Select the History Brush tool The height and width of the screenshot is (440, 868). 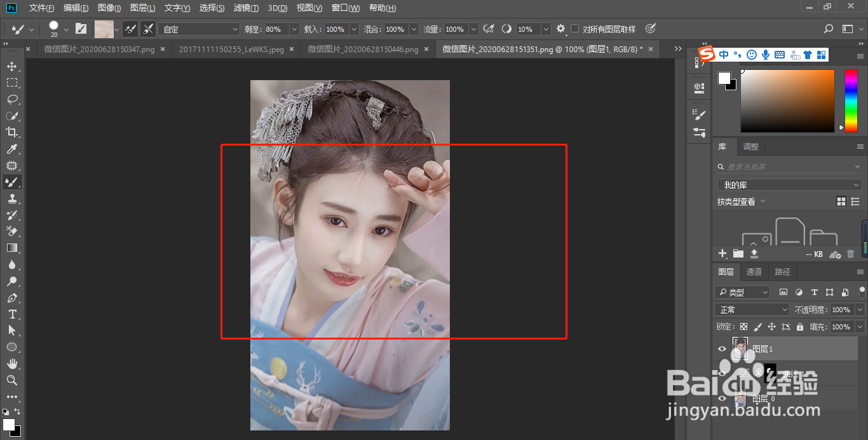tap(11, 215)
